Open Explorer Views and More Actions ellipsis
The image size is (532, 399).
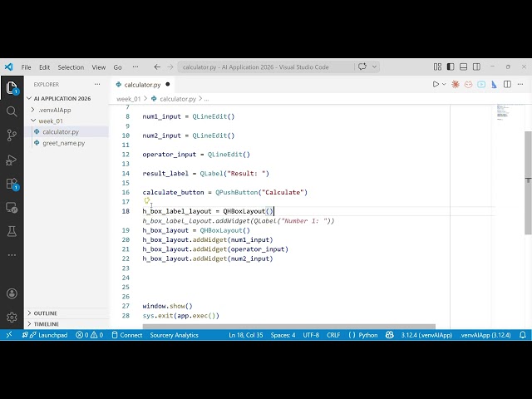[97, 84]
